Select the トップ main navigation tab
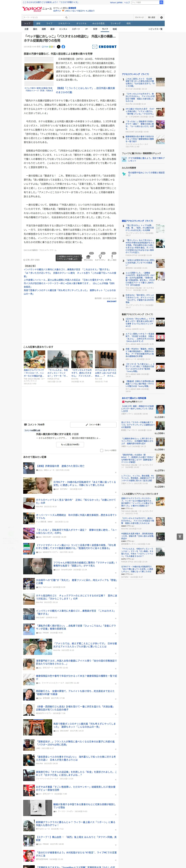This screenshot has width=186, height=868. click(27, 24)
